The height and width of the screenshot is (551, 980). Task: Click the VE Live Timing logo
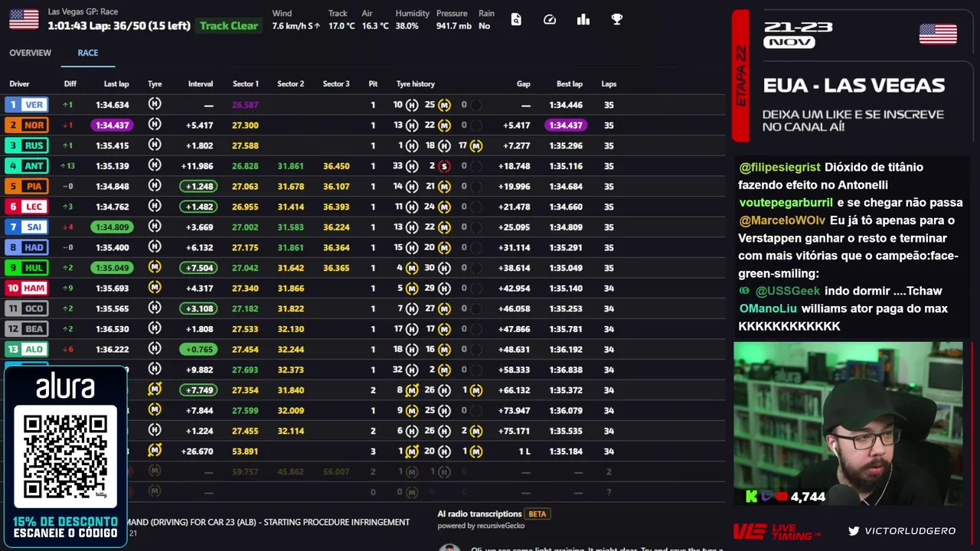pyautogui.click(x=776, y=531)
